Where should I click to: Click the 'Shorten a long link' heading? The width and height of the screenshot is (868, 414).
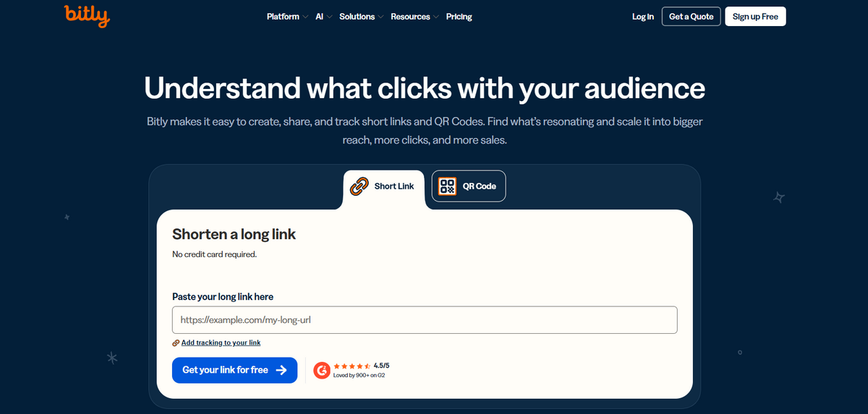tap(234, 234)
